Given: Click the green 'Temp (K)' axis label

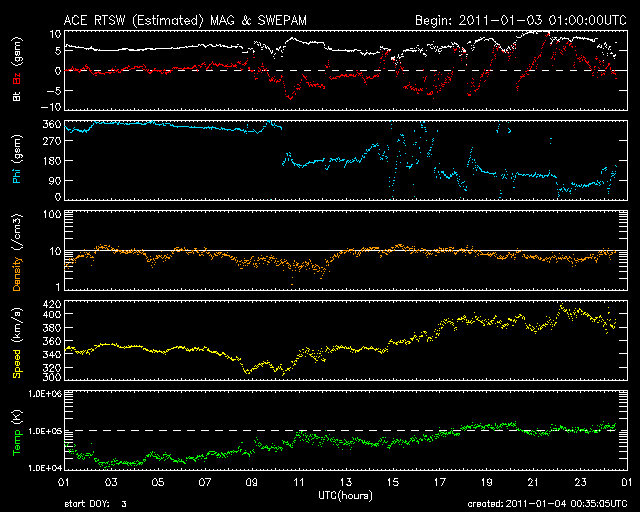Looking at the screenshot, I should (x=17, y=433).
